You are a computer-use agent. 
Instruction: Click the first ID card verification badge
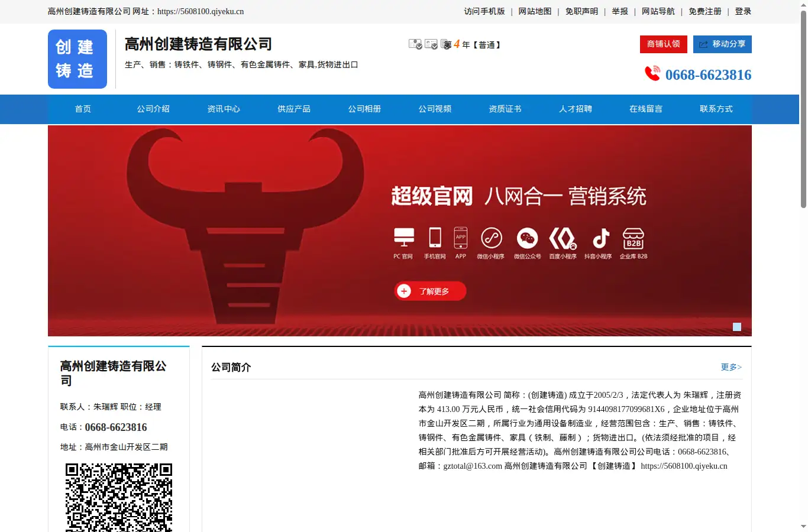point(415,44)
